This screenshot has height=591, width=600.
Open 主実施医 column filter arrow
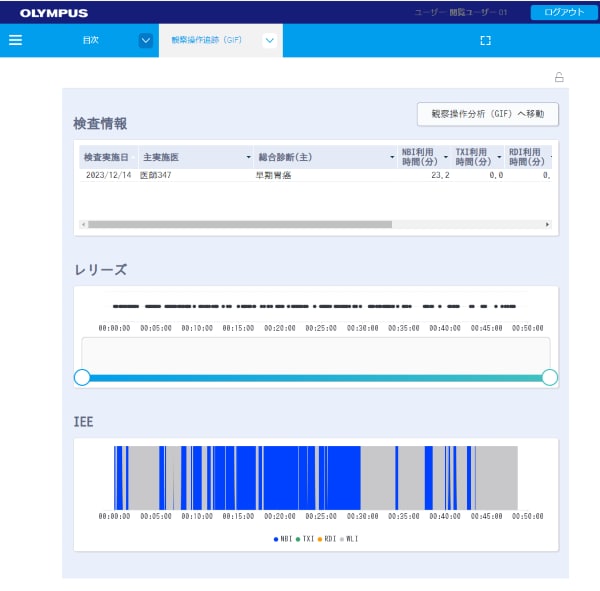248,157
